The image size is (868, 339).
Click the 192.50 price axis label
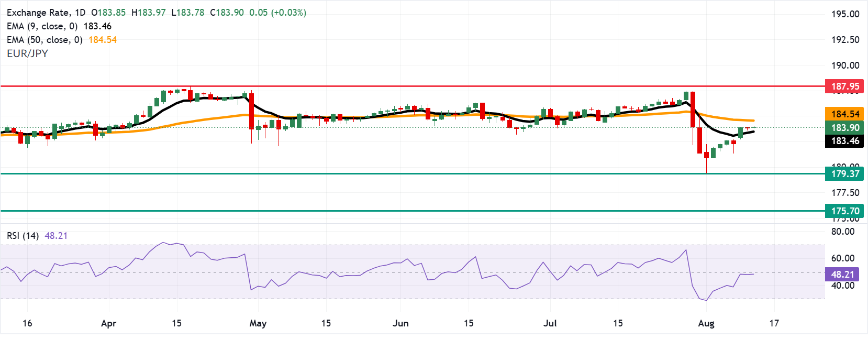point(845,40)
